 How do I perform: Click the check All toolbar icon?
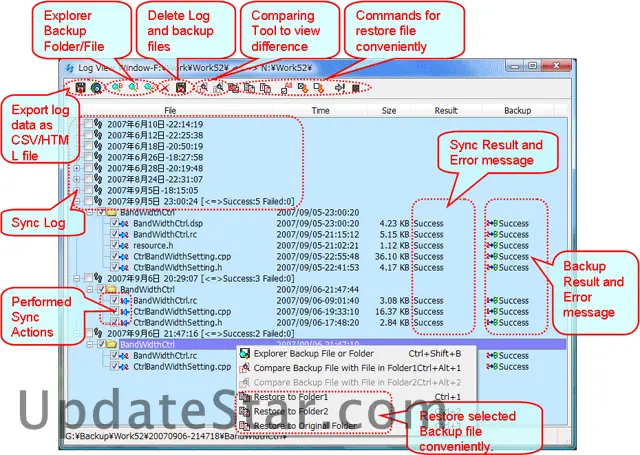click(x=287, y=88)
